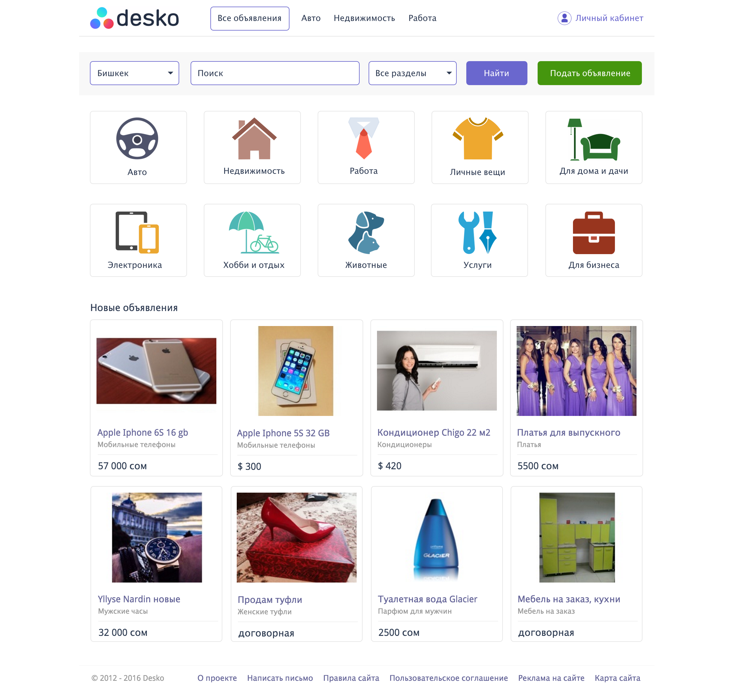This screenshot has height=700, width=733.
Task: Click the green Подать объявление button
Action: tap(589, 73)
